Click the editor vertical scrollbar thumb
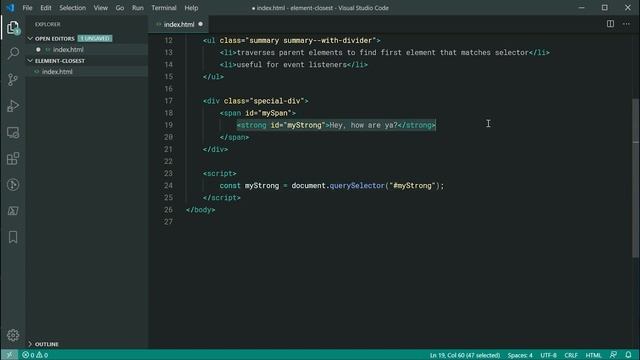 point(636,178)
